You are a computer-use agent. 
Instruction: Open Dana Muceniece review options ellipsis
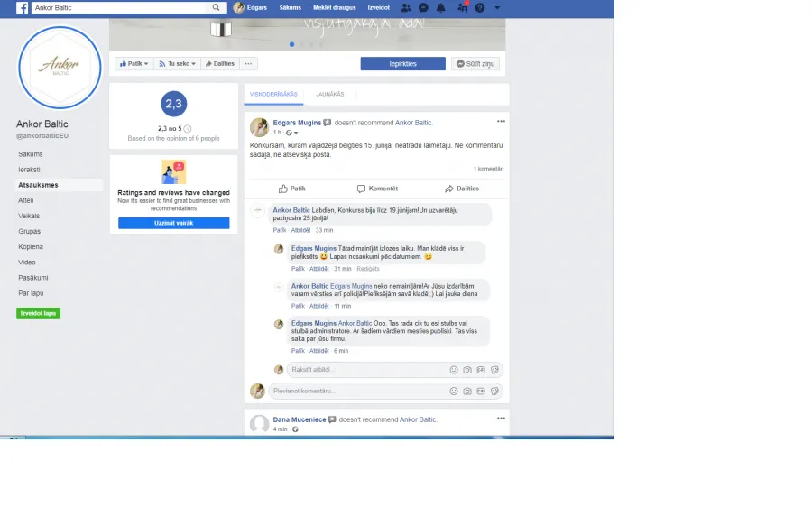pyautogui.click(x=501, y=418)
